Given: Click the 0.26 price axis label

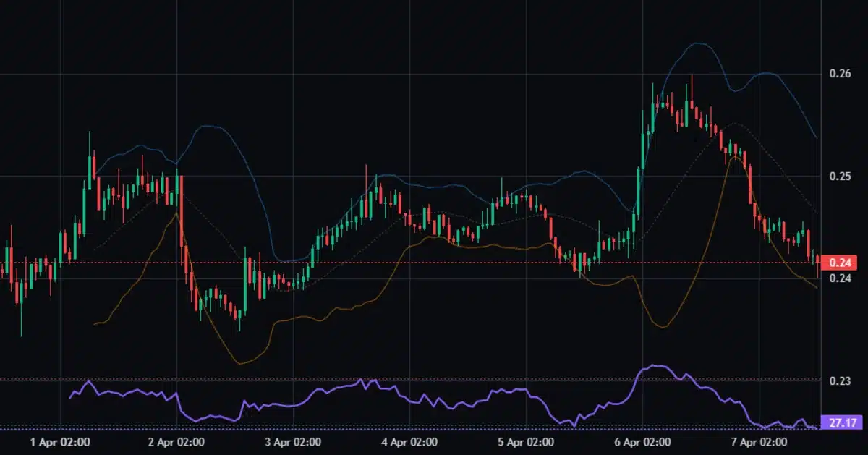Looking at the screenshot, I should 839,73.
